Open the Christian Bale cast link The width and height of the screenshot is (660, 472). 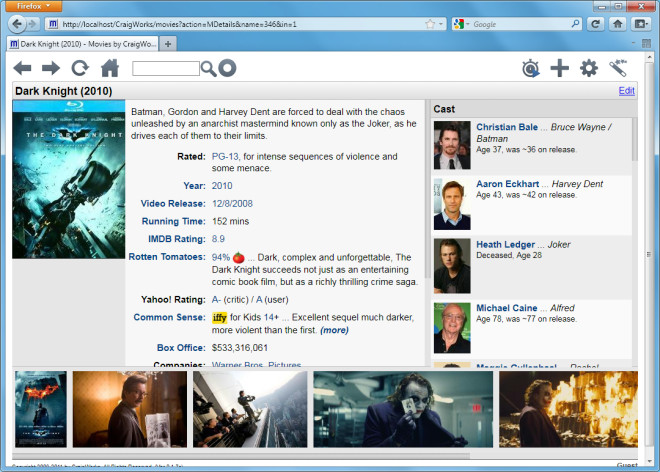[x=507, y=127]
